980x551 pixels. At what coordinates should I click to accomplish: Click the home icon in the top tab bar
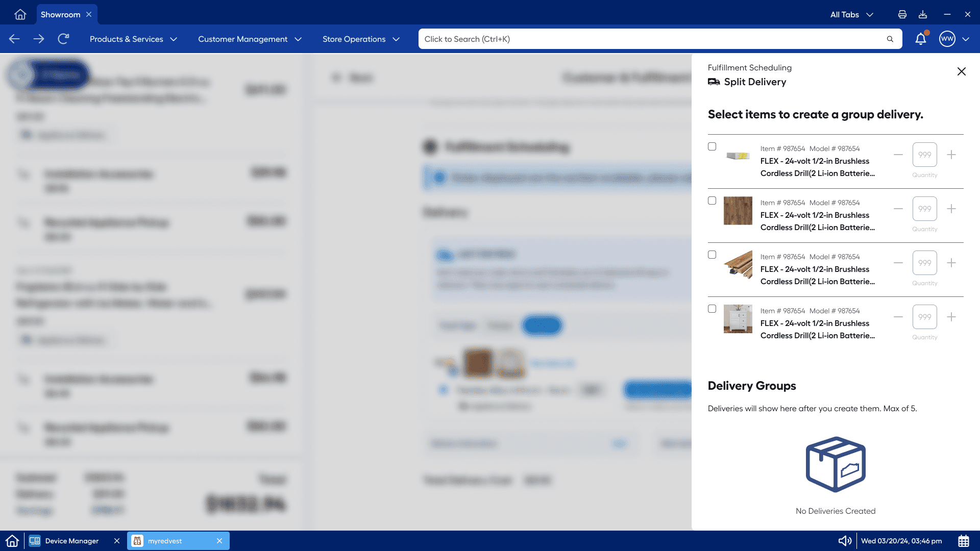coord(20,14)
